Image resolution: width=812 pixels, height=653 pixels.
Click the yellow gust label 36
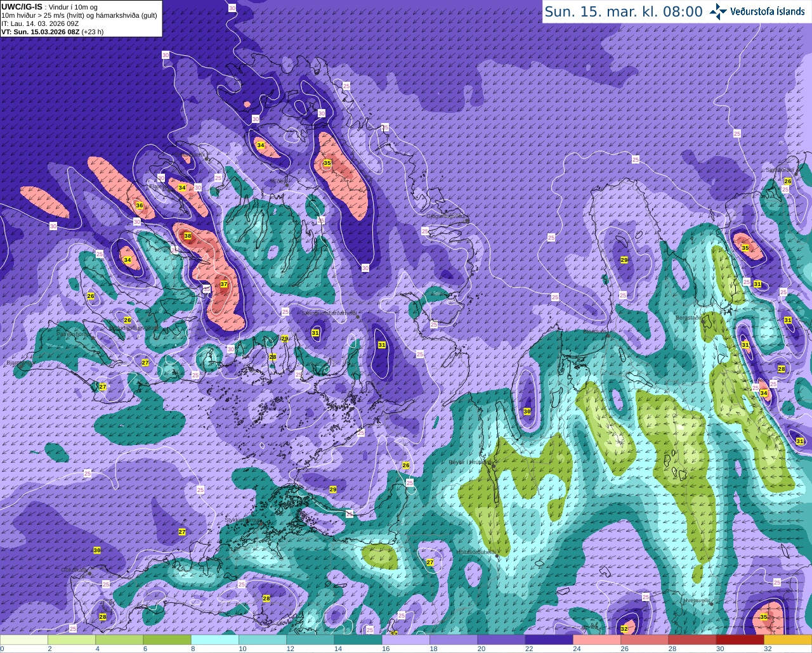(x=140, y=205)
